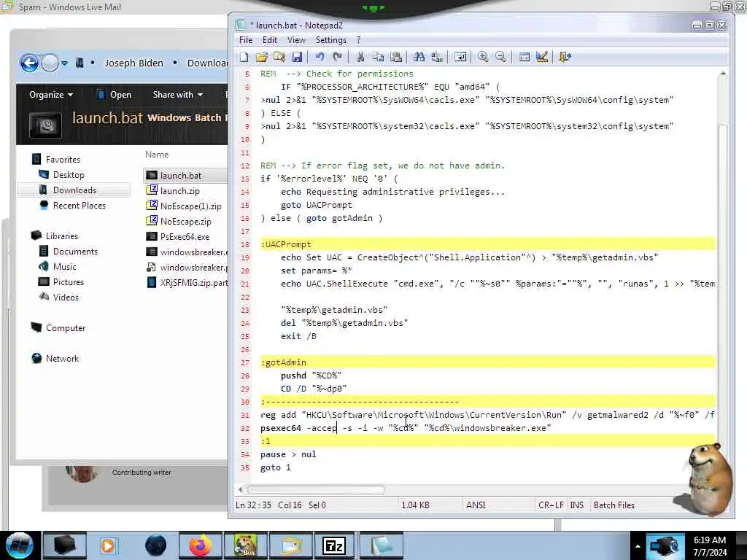Click the clock showing 6:19 AM
This screenshot has height=560, width=747.
[710, 540]
